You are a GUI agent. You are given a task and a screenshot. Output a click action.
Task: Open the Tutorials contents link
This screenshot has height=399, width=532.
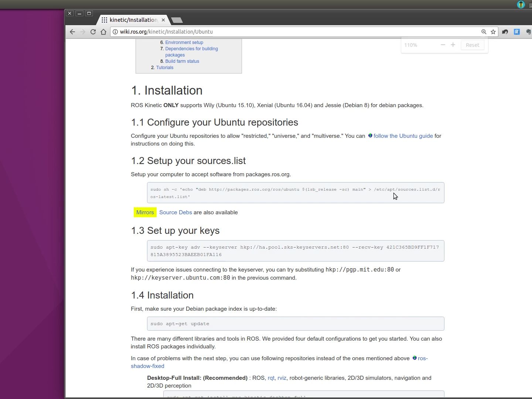[x=165, y=68]
